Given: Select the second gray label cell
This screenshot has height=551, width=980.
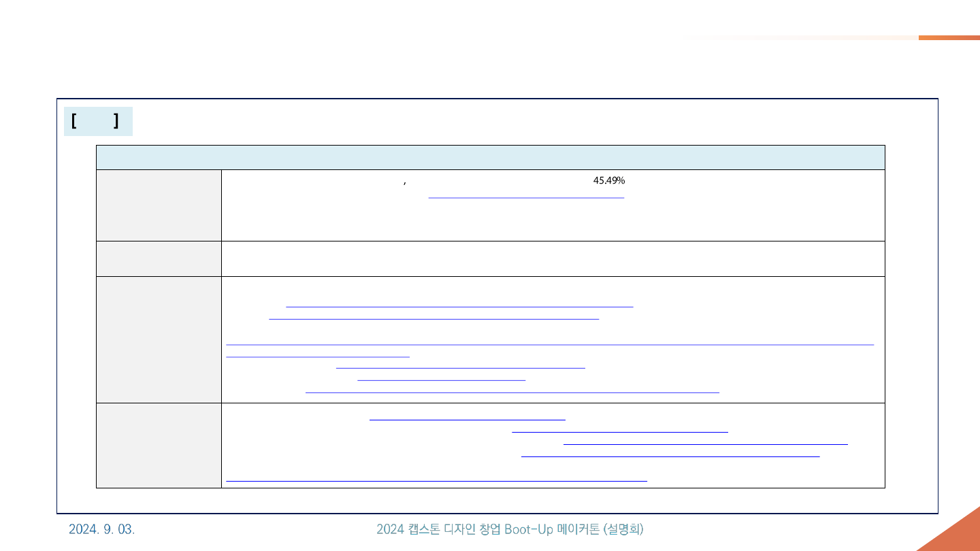Looking at the screenshot, I should pos(159,258).
